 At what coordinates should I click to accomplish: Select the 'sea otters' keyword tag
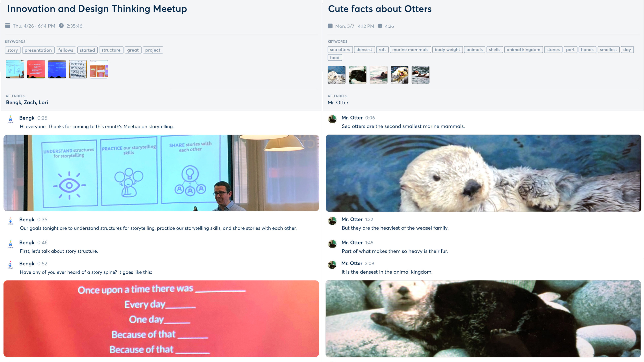tap(340, 49)
